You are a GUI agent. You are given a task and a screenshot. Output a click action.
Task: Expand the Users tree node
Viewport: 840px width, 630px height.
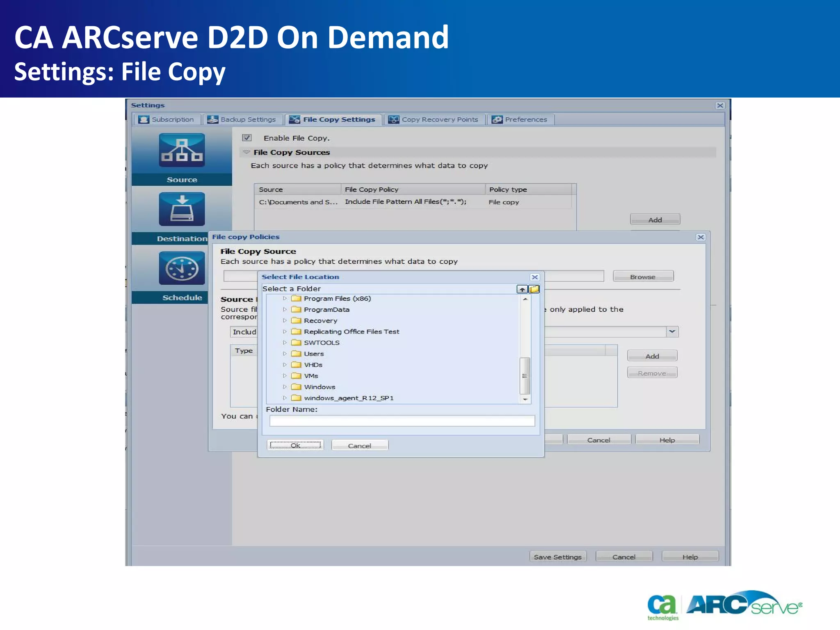(x=285, y=354)
